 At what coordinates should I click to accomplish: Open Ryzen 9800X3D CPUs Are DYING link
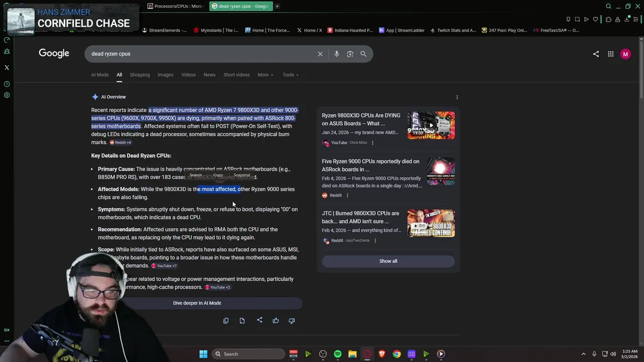361,120
